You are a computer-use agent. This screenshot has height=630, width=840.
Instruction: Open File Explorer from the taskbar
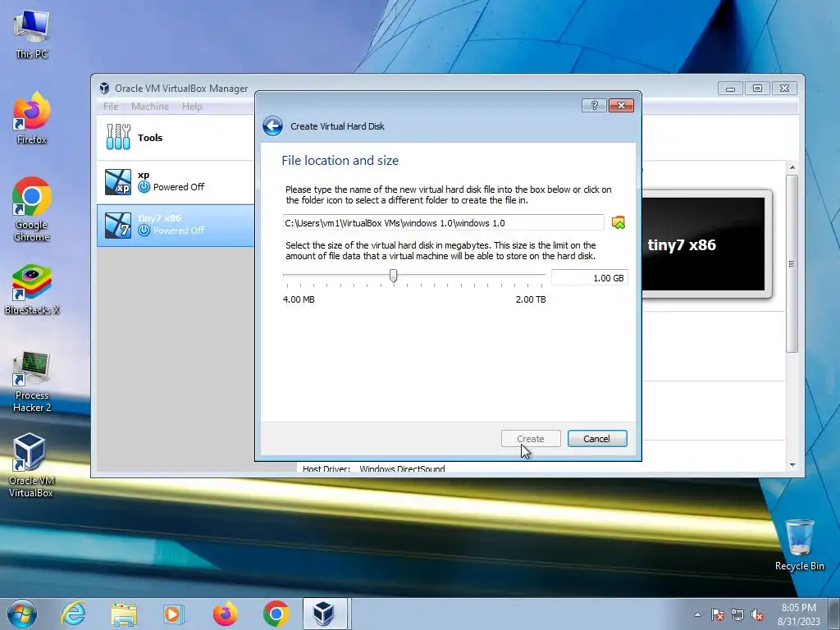tap(124, 614)
